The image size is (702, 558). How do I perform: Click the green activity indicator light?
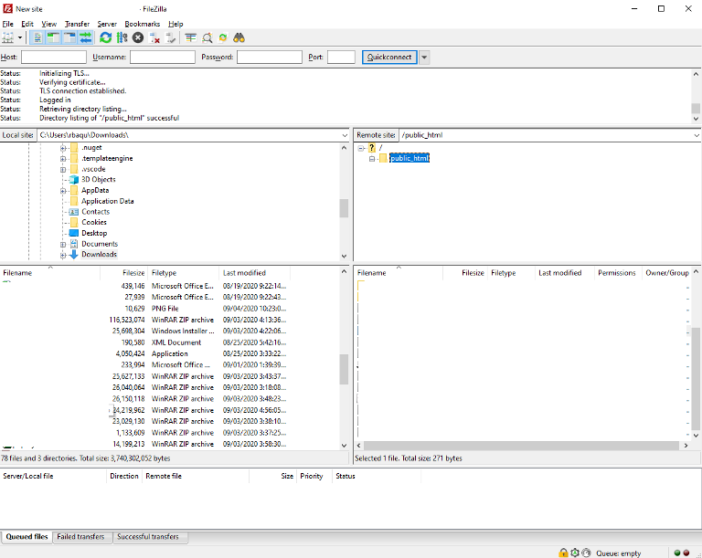tap(677, 553)
